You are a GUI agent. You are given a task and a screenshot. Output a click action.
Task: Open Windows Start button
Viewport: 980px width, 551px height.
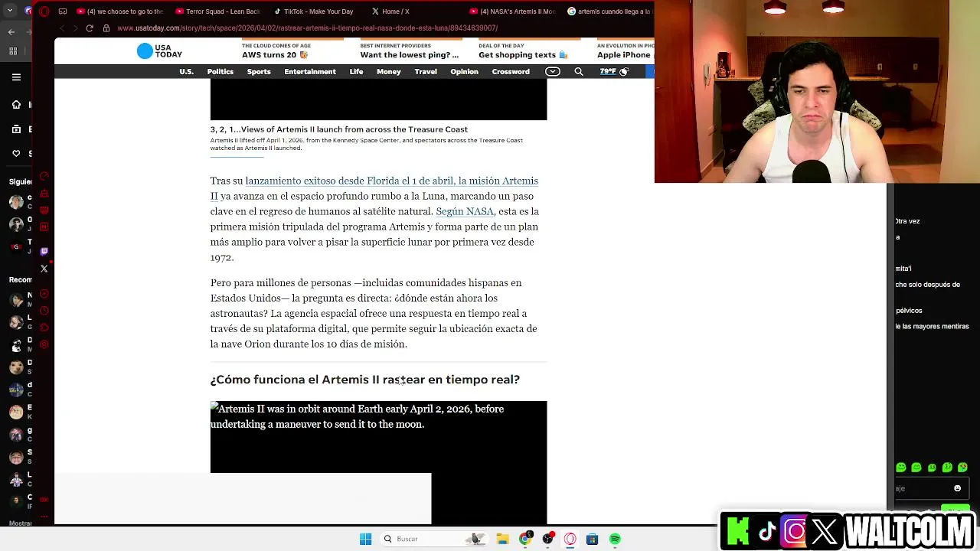tap(365, 539)
